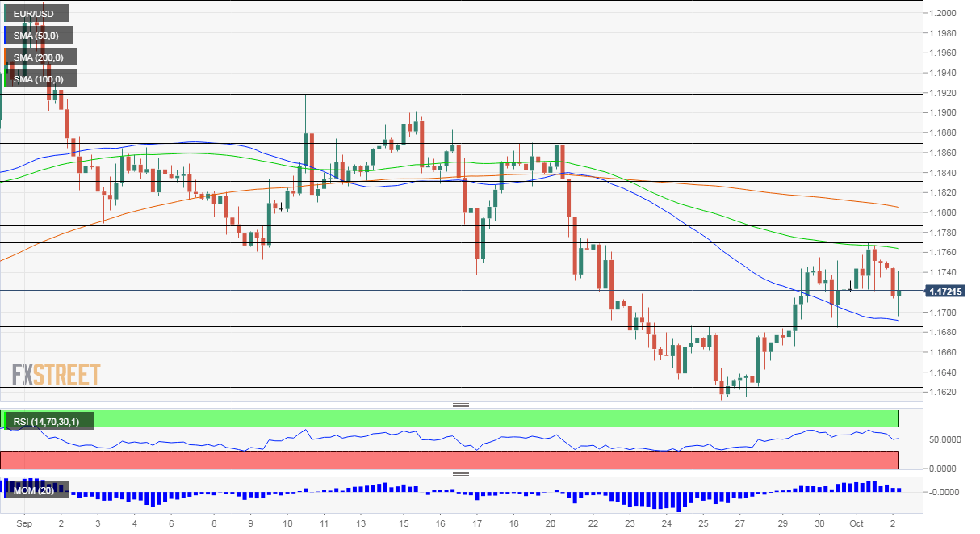This screenshot has height=534, width=980.
Task: Click the 1.1620 price axis label
Action: tap(943, 392)
